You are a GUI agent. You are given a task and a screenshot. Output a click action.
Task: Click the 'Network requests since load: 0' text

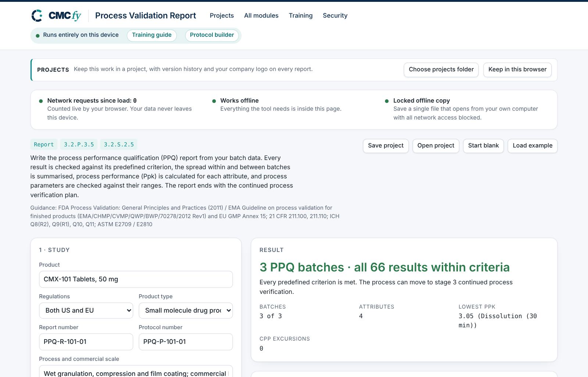92,100
